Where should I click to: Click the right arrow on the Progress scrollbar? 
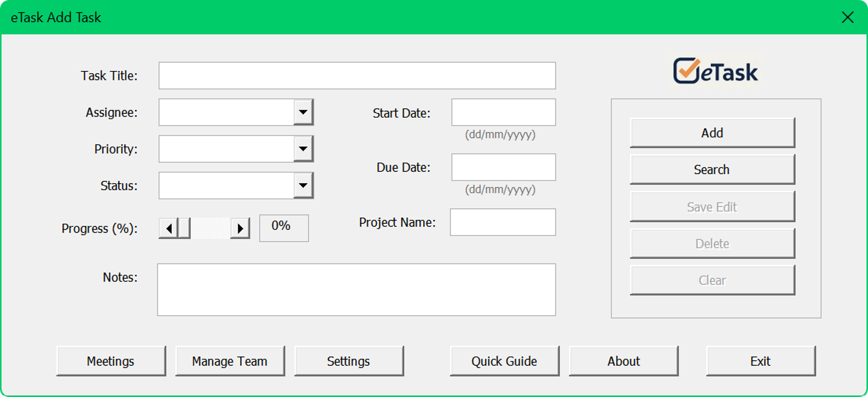(x=241, y=228)
